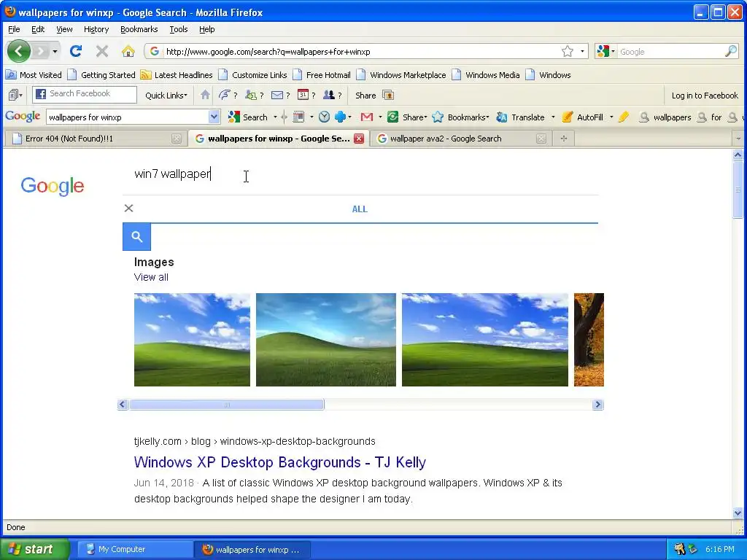Screen dimensions: 747x560
Task: Click the Google Toolbar clock icon
Action: pos(324,117)
